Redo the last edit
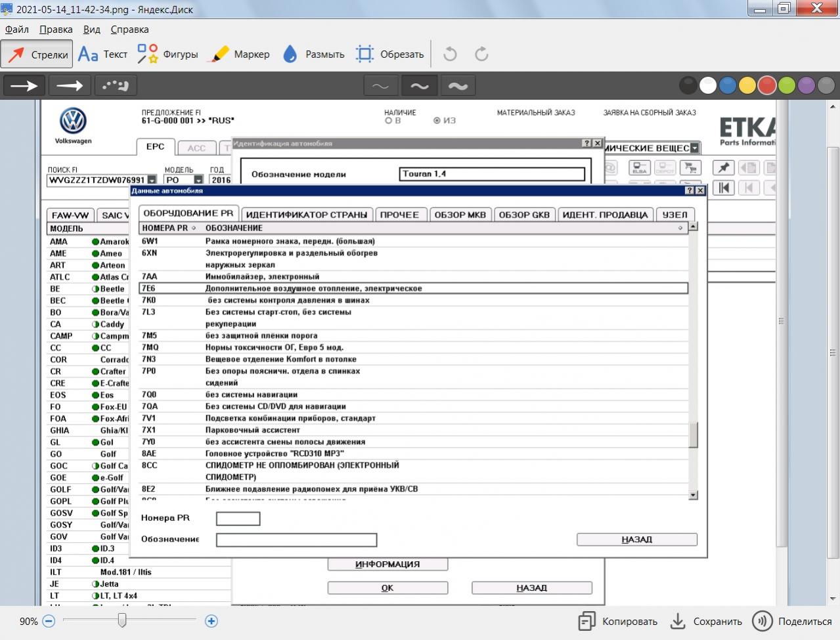This screenshot has height=640, width=840. coord(481,54)
